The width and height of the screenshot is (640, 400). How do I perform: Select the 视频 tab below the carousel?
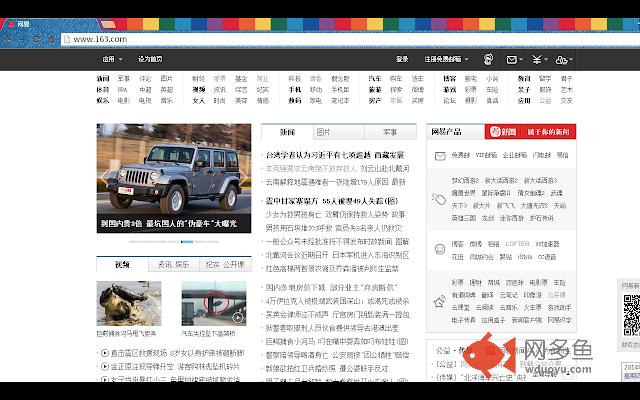pos(122,264)
